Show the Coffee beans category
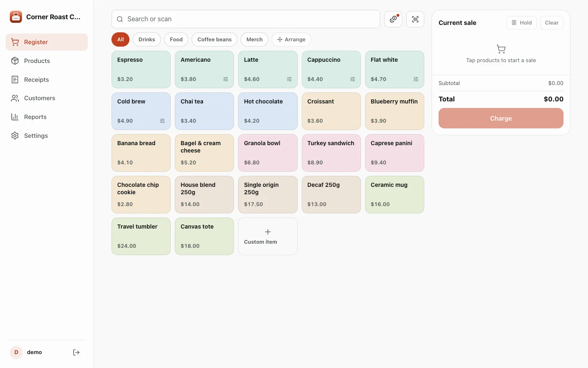The height and width of the screenshot is (368, 588). coord(214,40)
